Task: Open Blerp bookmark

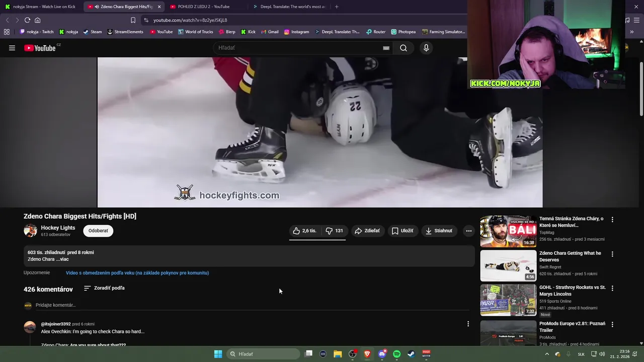Action: (227, 32)
